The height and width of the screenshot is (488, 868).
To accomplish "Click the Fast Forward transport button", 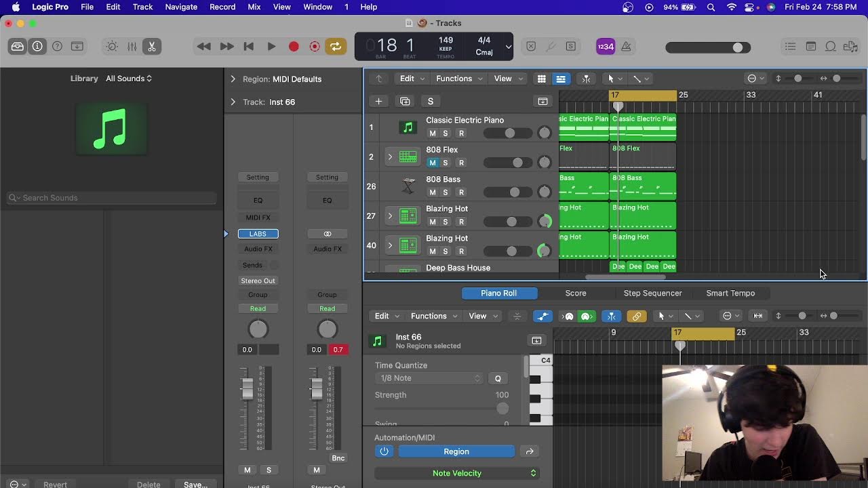I will 226,47.
